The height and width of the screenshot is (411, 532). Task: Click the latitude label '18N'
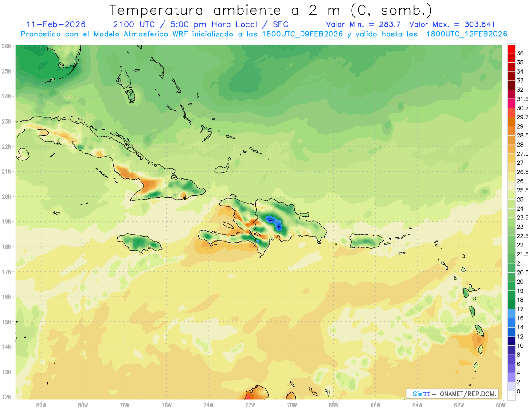point(7,247)
